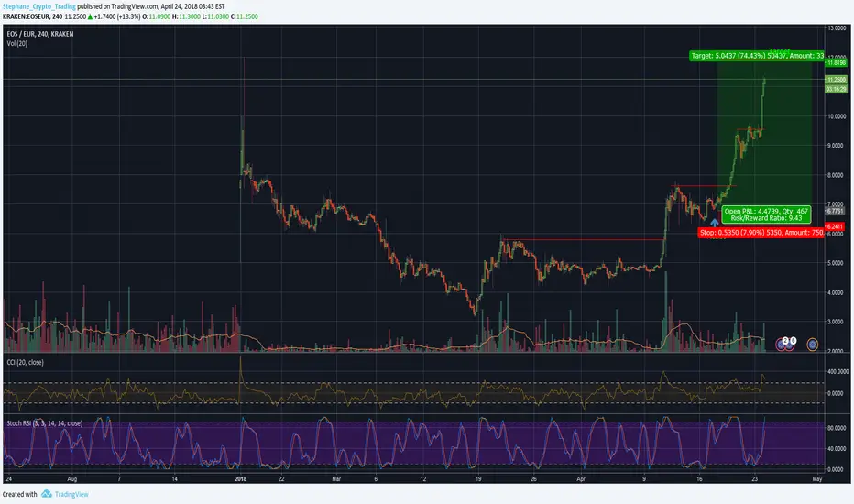
Task: Open the orange-ringed event marker on timeline
Action: click(x=812, y=345)
